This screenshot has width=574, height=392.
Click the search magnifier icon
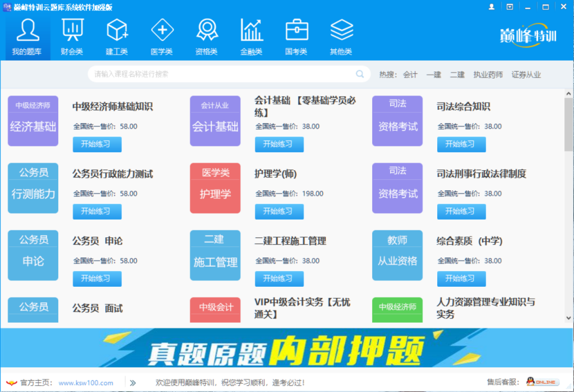click(x=360, y=74)
